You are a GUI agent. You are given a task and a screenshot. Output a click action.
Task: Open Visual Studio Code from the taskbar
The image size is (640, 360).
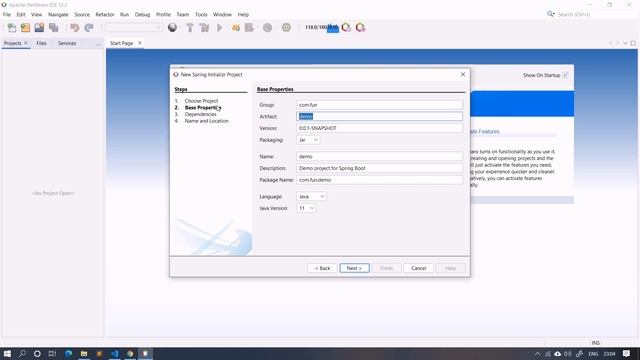[x=115, y=353]
